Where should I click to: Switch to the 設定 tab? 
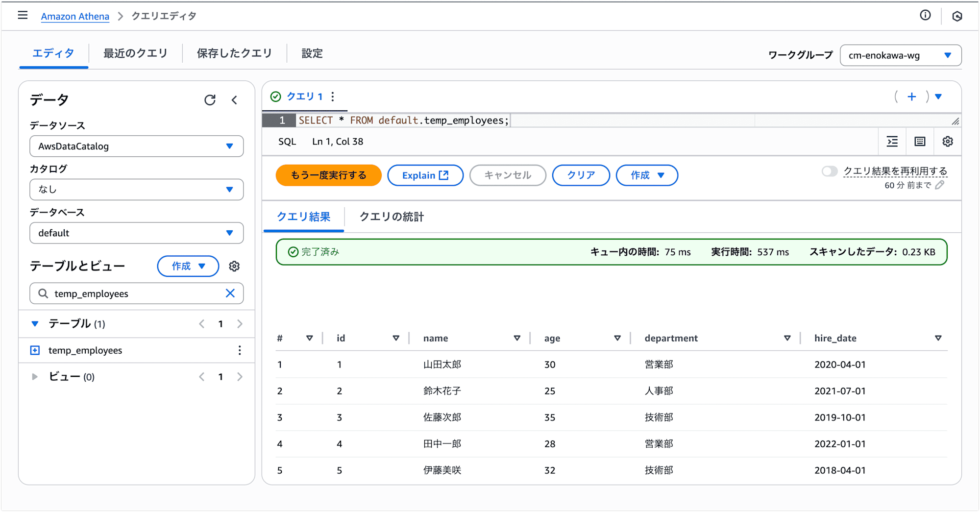pos(312,53)
